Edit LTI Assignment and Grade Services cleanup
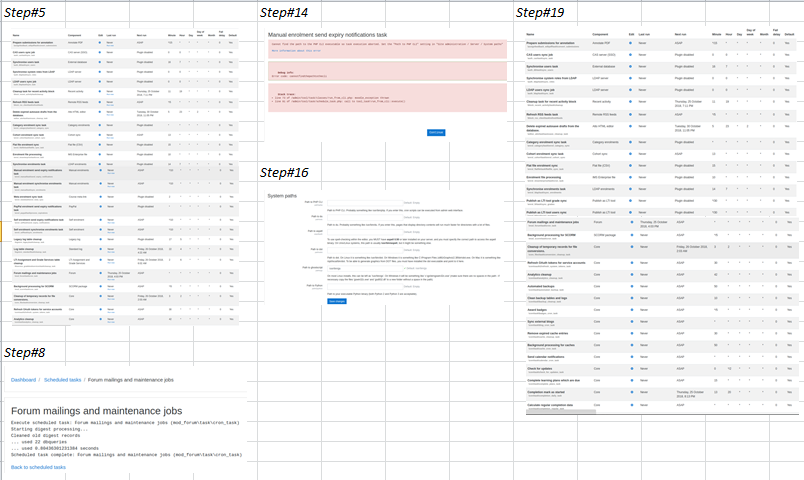This screenshot has width=804, height=480. [x=100, y=260]
